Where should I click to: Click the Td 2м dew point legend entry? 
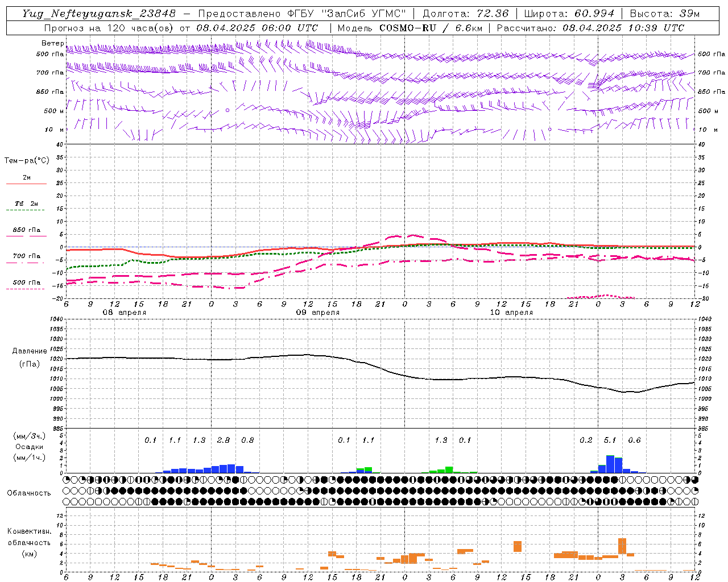tap(27, 203)
